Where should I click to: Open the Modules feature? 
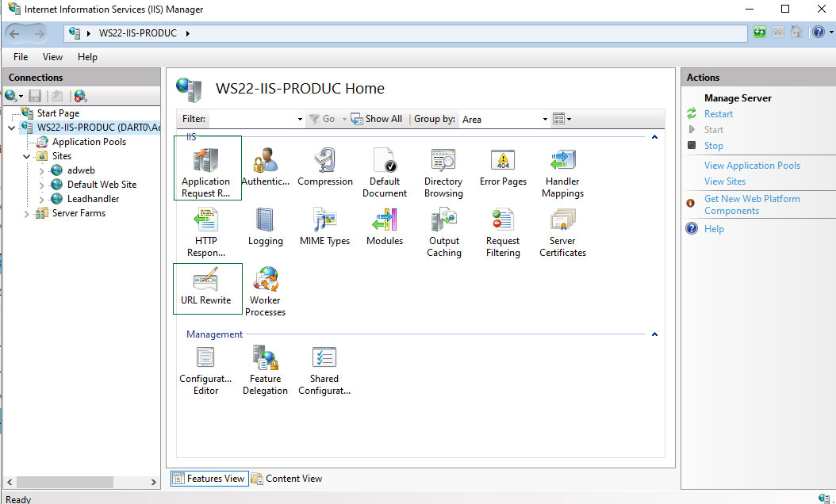point(385,227)
